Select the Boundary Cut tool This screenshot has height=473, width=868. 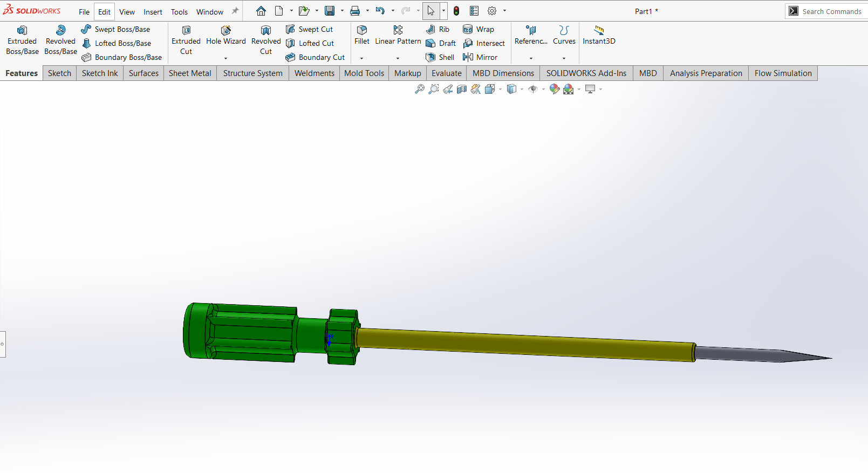315,57
